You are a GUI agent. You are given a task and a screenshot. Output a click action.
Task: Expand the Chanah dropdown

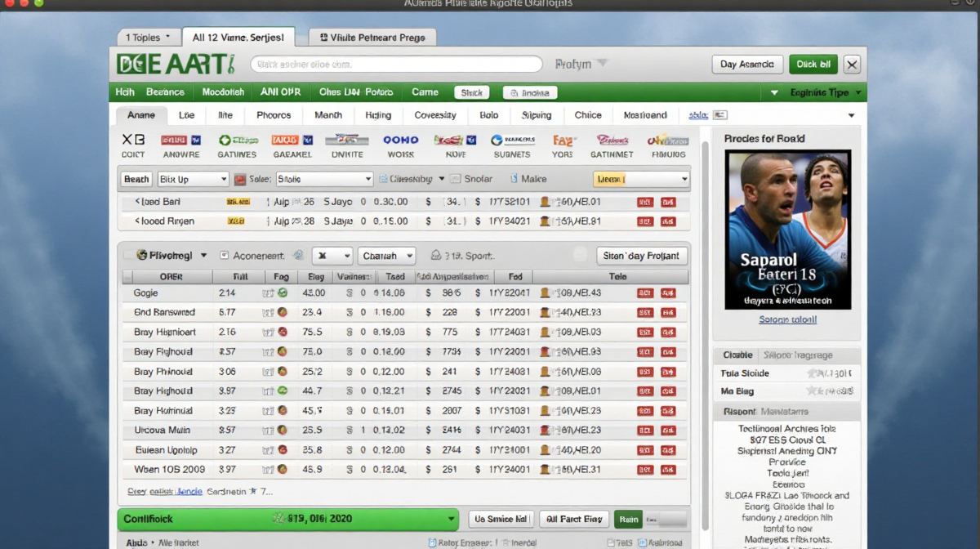(x=386, y=256)
